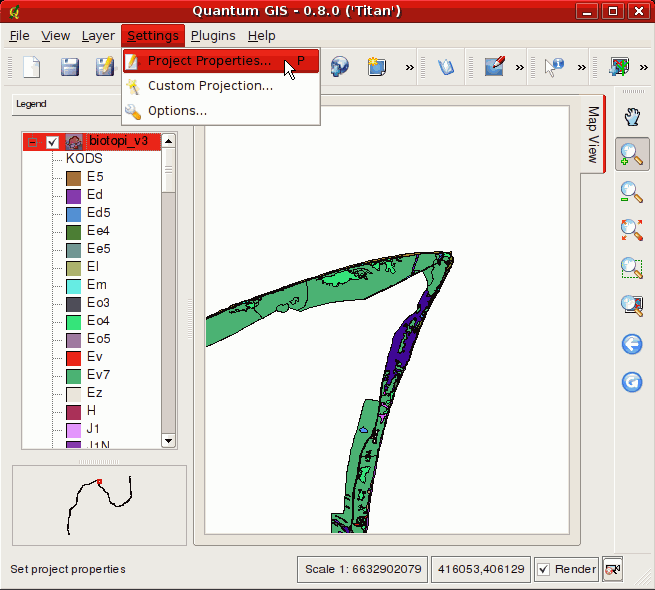Select the Pan hand tool
Viewport: 655px width, 590px height.
632,117
